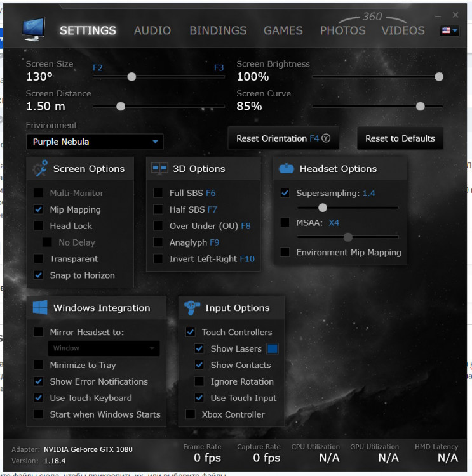
Task: Enable Half SBS checkbox
Action: coord(158,209)
